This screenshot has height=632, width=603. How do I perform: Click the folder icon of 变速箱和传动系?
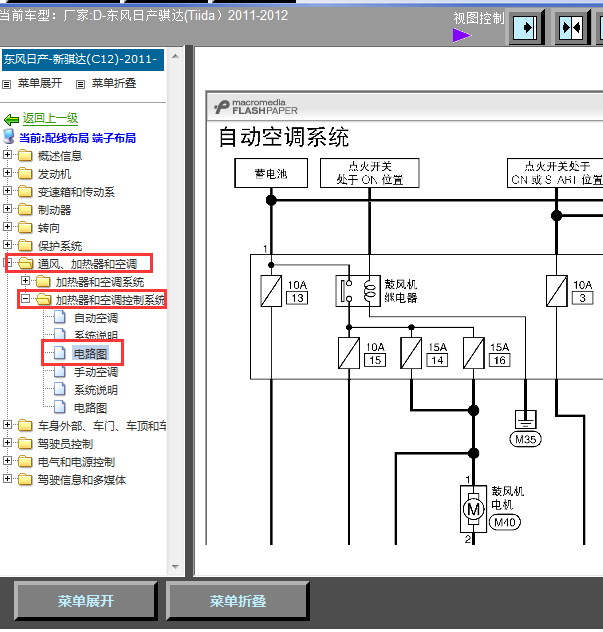click(25, 191)
